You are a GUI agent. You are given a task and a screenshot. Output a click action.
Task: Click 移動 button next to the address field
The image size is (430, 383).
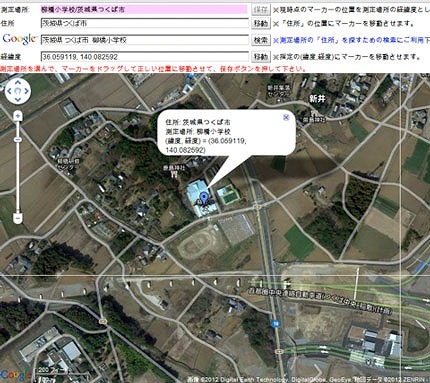(x=260, y=23)
